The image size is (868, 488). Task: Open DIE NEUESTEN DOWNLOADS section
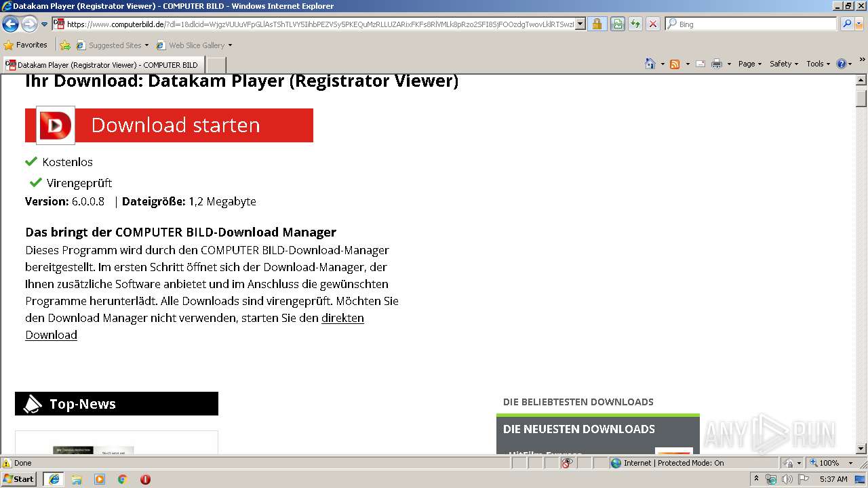tap(578, 429)
